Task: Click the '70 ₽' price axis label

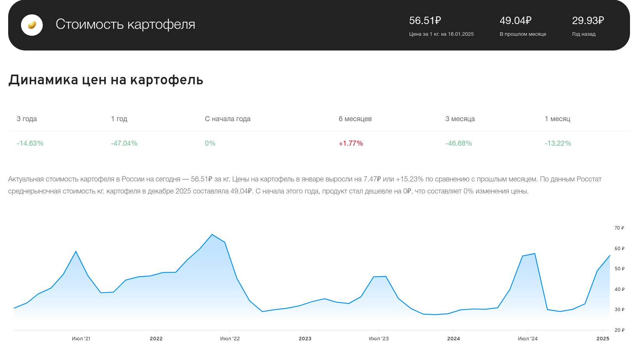Action: click(x=619, y=228)
